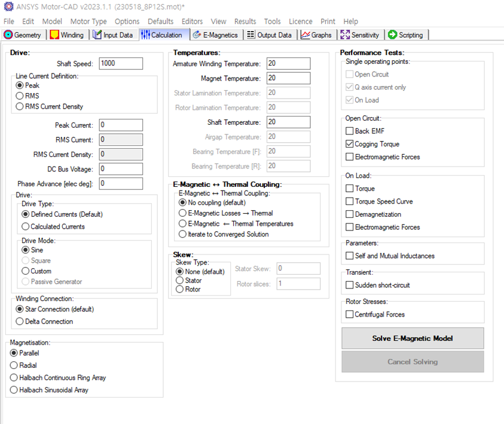Enable Demagnetization test
This screenshot has width=504, height=424.
[x=349, y=214]
